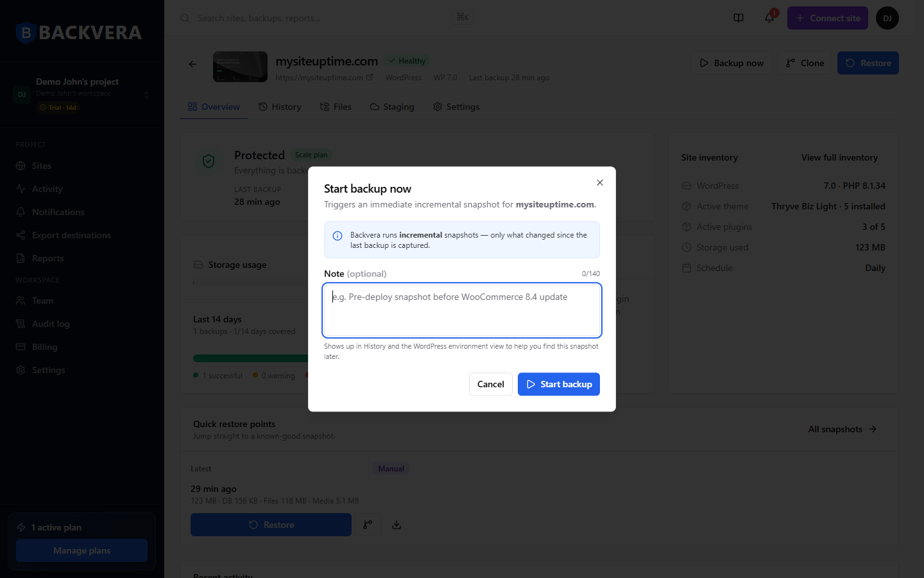The height and width of the screenshot is (578, 924).
Task: Open the notification bell in top bar
Action: (769, 18)
